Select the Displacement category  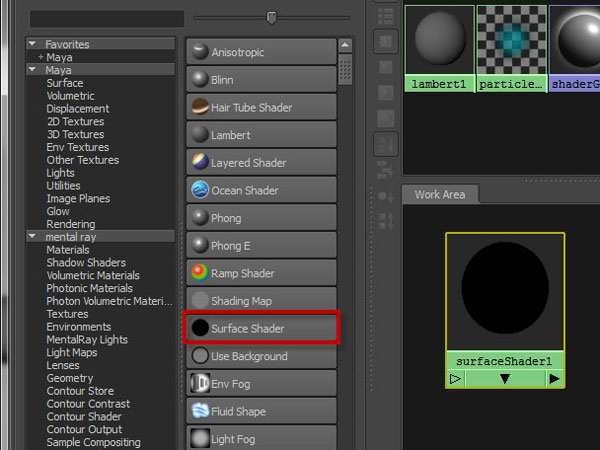[x=78, y=109]
